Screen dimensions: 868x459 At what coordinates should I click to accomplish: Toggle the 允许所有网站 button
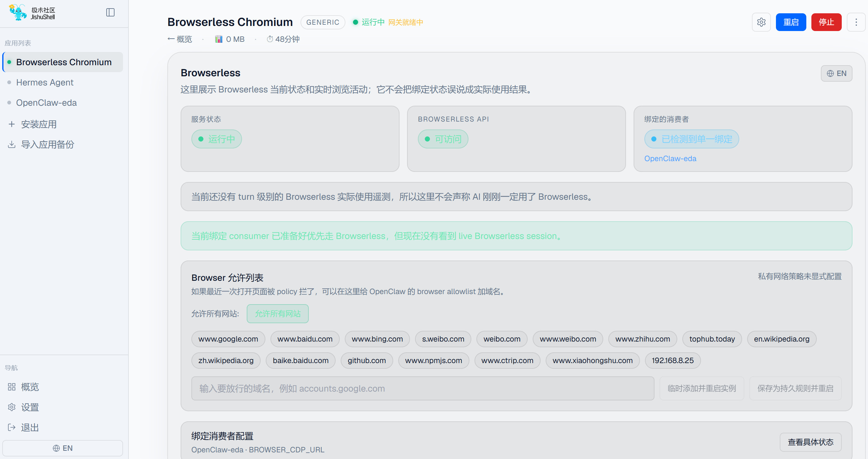pyautogui.click(x=277, y=314)
